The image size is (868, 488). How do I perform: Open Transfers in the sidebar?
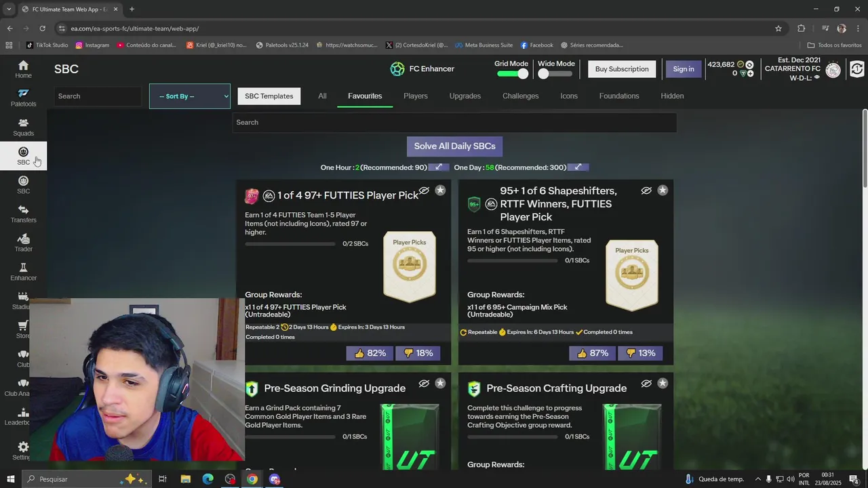pos(23,214)
